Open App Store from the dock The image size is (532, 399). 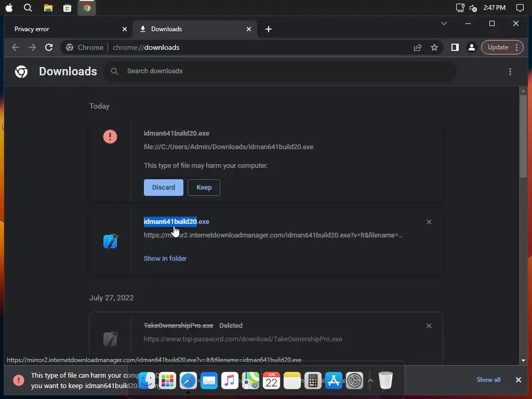coord(334,380)
